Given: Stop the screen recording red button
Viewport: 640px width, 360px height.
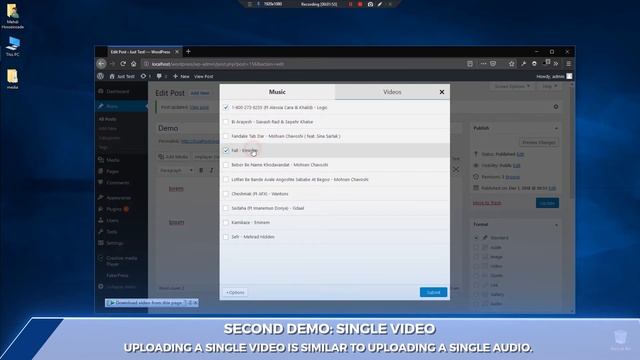Looking at the screenshot, I should 360,4.
